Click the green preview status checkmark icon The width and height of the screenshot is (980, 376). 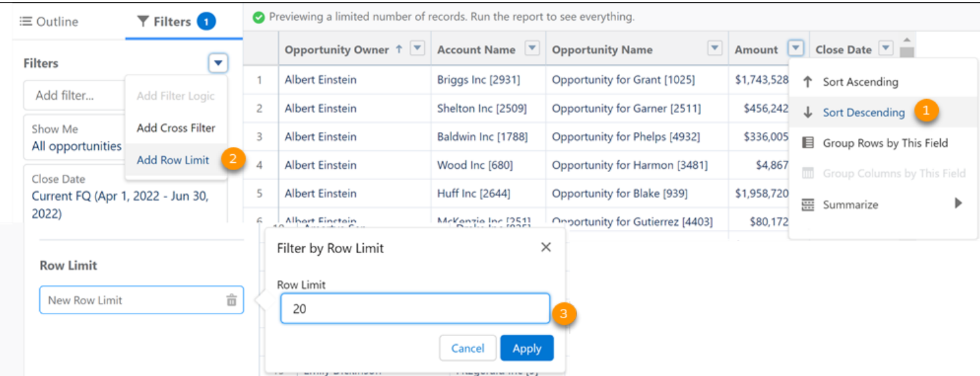coord(258,17)
